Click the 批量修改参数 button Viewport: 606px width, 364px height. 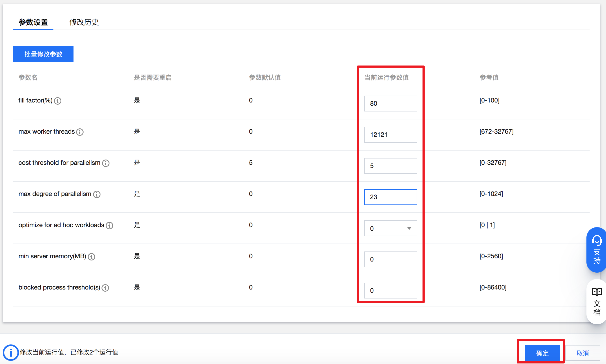coord(43,54)
